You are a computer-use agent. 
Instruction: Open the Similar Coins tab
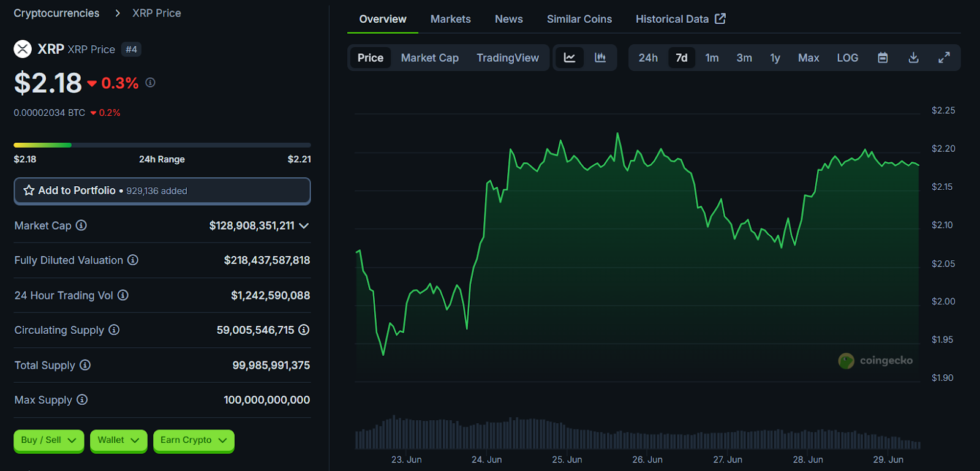pyautogui.click(x=579, y=19)
